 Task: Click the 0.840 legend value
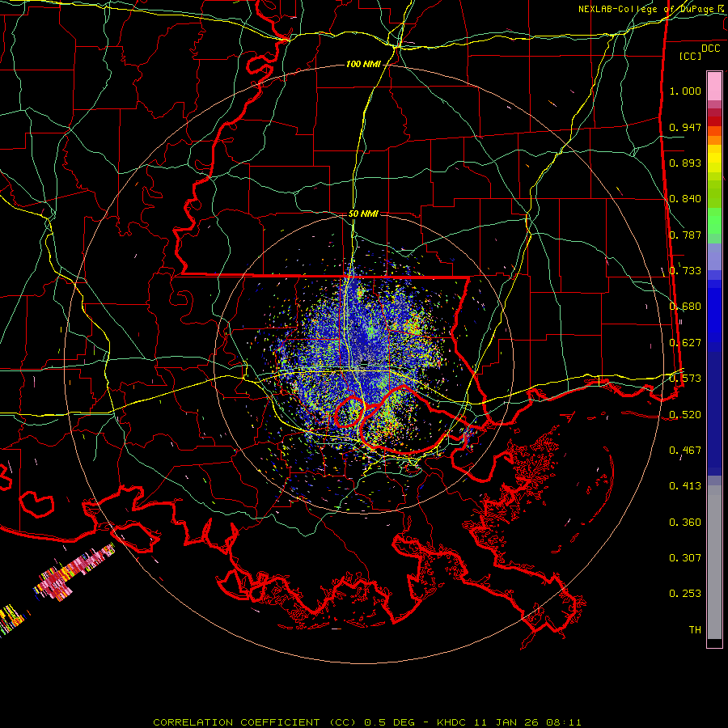coord(685,199)
